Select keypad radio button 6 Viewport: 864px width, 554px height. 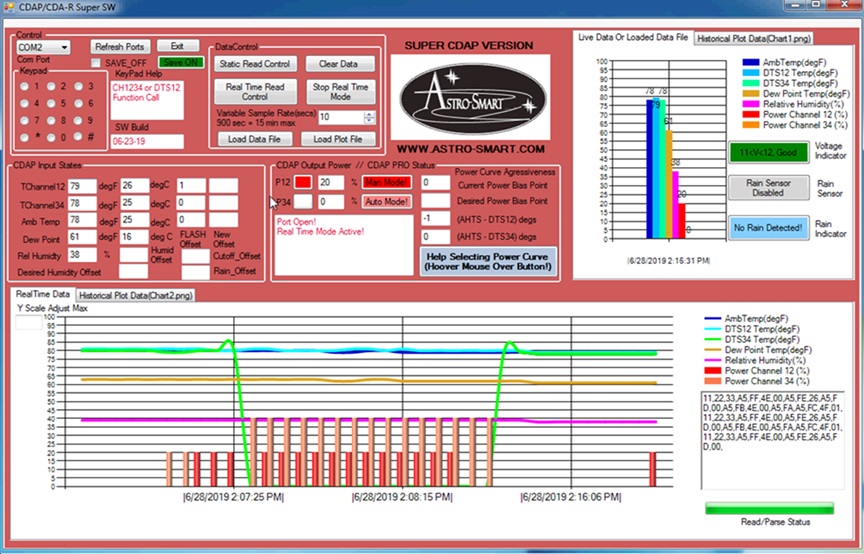(x=78, y=104)
